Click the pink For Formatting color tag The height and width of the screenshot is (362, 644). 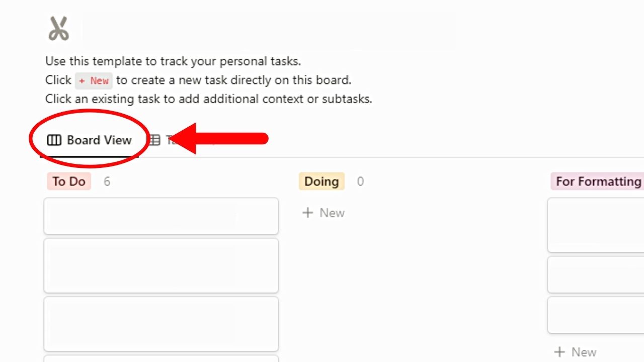[x=597, y=182]
